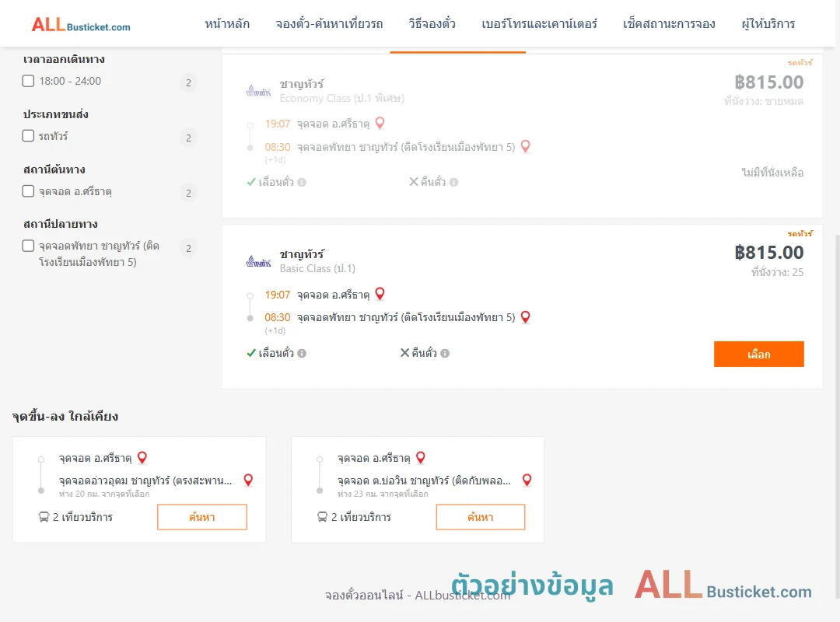Show info icon beside คืนตั๋ว in Basic Class trip
The width and height of the screenshot is (840, 622).
(445, 353)
